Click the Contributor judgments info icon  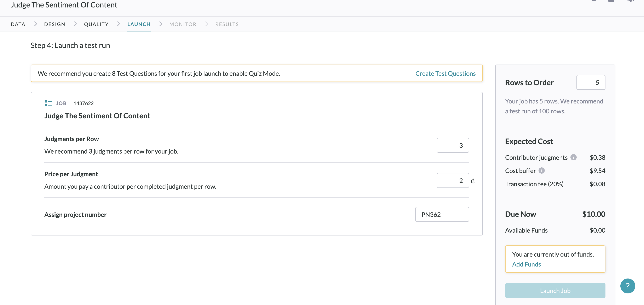coord(574,157)
